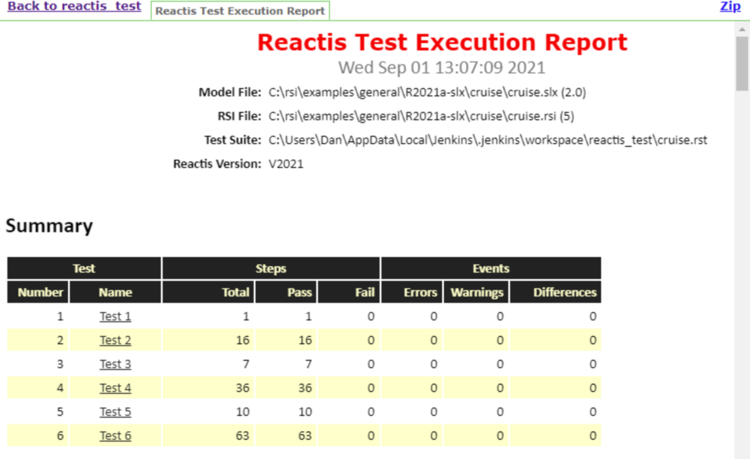This screenshot has width=750, height=459.
Task: Open the Test 4 link
Action: [x=115, y=388]
